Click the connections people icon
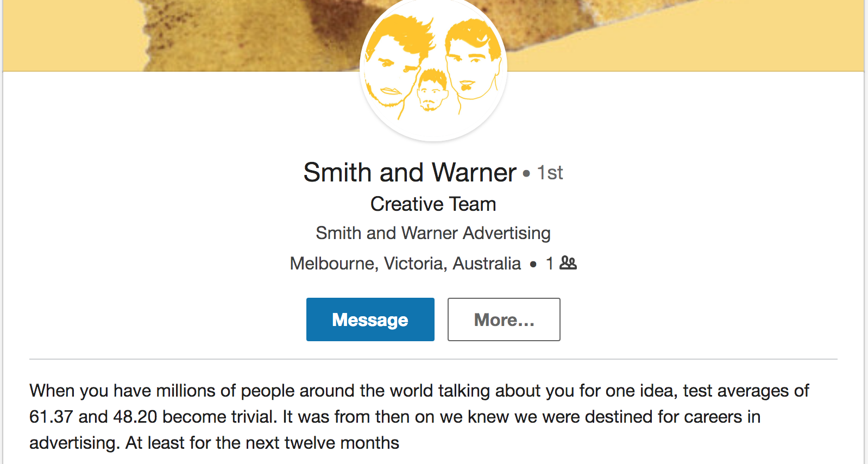This screenshot has height=464, width=868. pos(568,263)
